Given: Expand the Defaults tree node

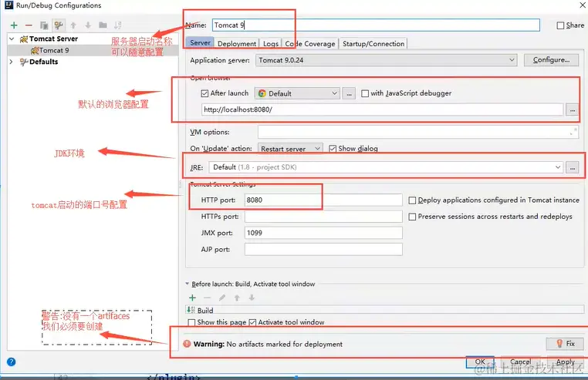Looking at the screenshot, I should (12, 62).
